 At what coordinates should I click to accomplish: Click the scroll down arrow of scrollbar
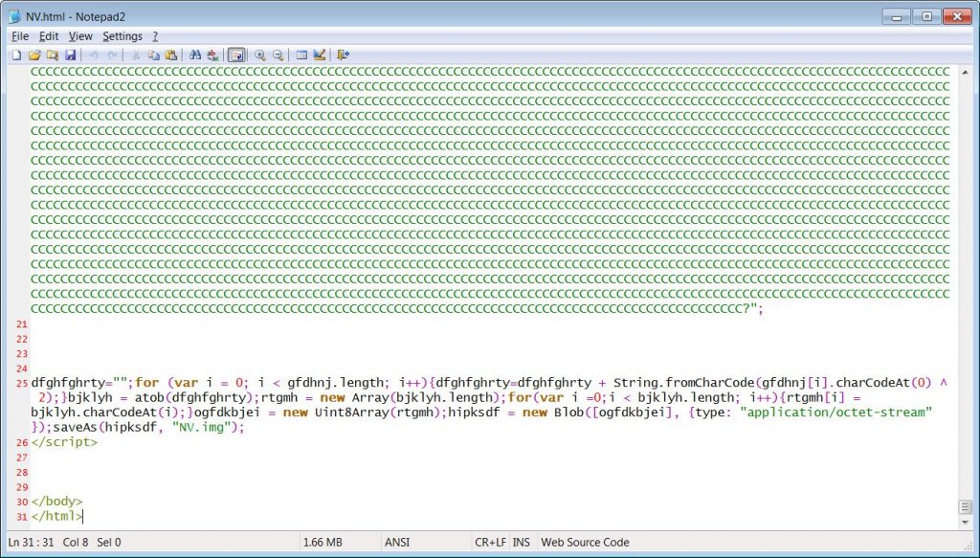point(966,523)
